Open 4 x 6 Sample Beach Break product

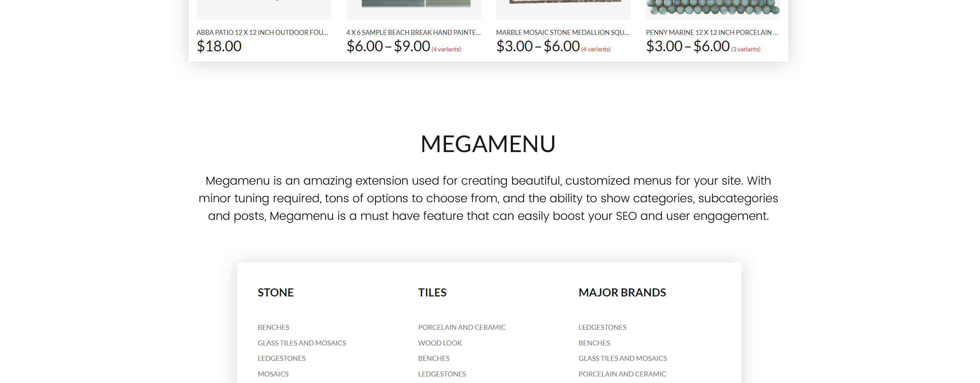point(413,33)
